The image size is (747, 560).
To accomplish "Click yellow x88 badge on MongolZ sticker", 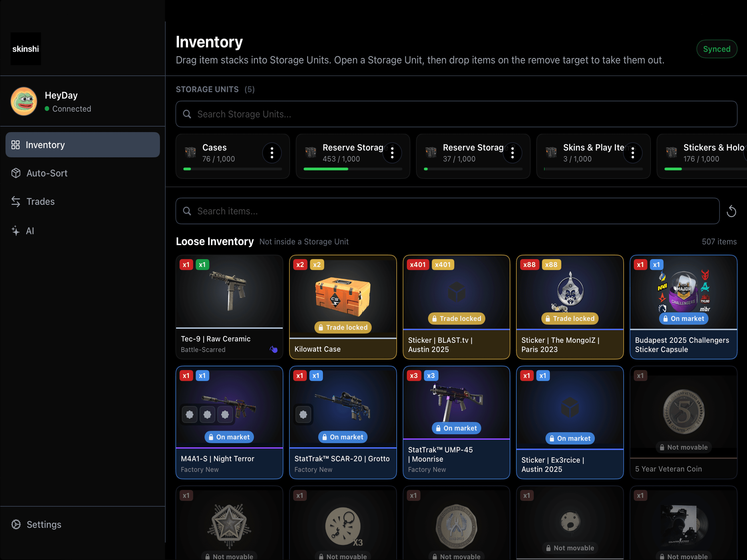I will [x=551, y=265].
